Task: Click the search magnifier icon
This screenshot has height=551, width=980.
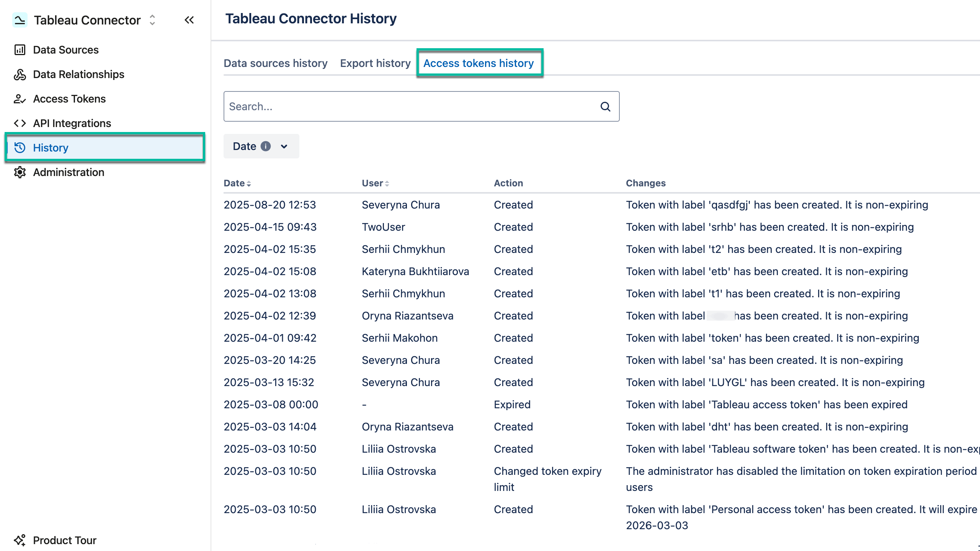Action: tap(606, 106)
